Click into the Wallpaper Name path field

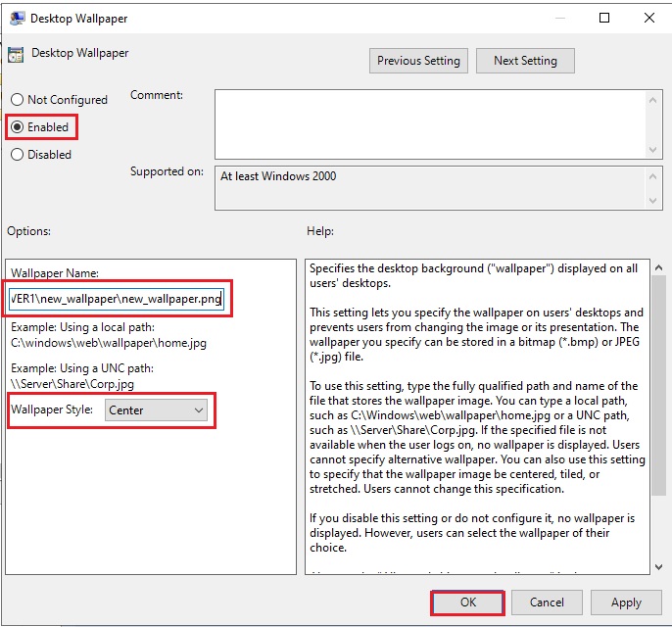(116, 299)
